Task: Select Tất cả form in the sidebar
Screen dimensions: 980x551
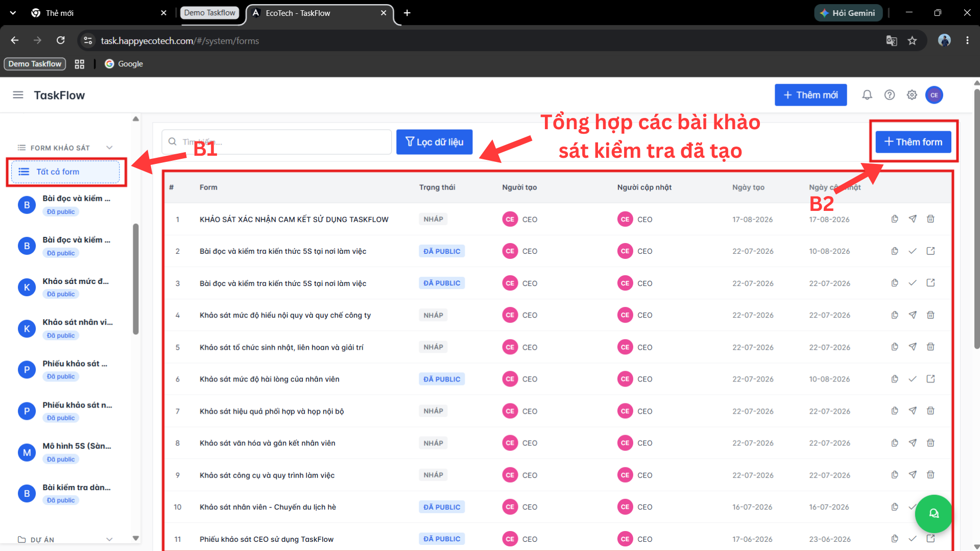Action: click(65, 172)
